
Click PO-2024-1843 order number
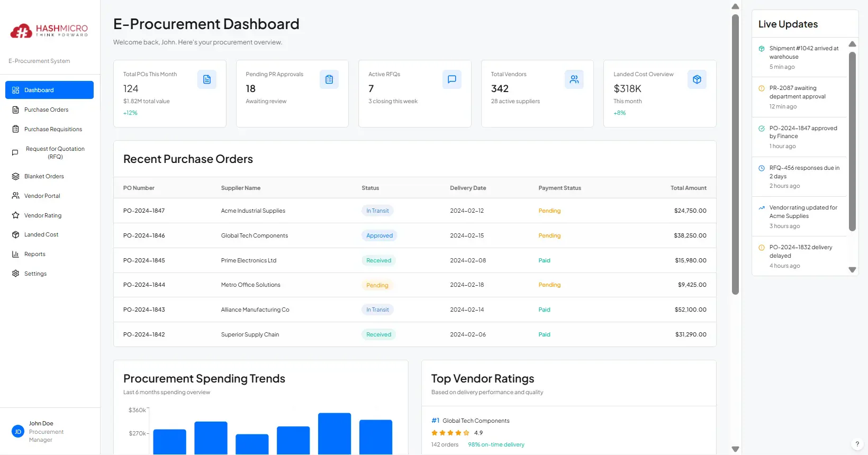click(144, 310)
